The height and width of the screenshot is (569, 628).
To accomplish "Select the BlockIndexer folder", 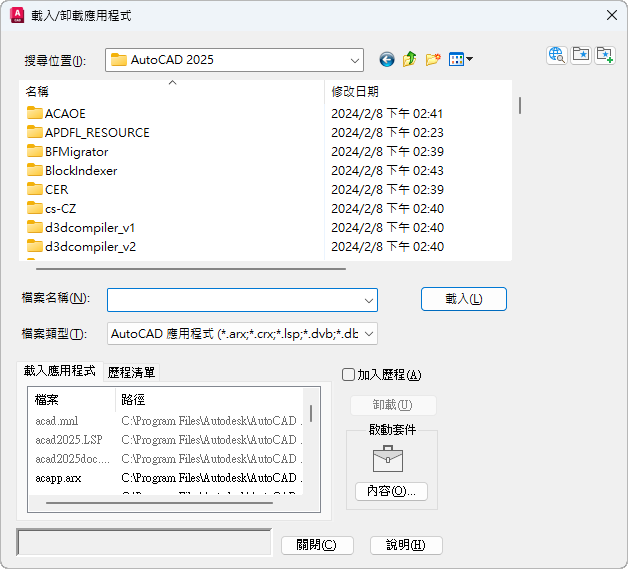I will (x=72, y=171).
